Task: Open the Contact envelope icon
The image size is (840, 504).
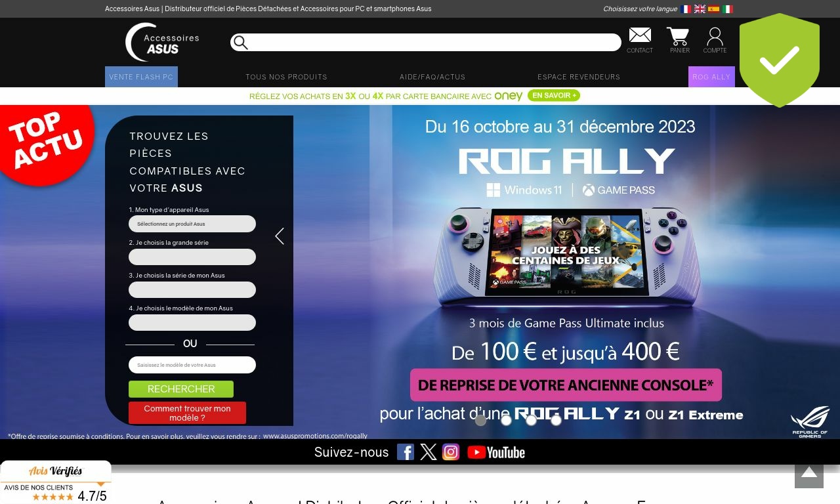Action: 640,36
